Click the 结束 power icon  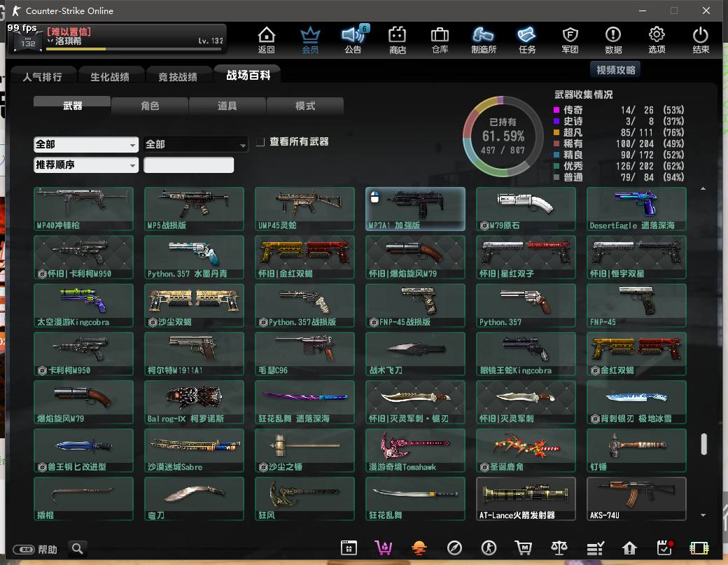(701, 40)
